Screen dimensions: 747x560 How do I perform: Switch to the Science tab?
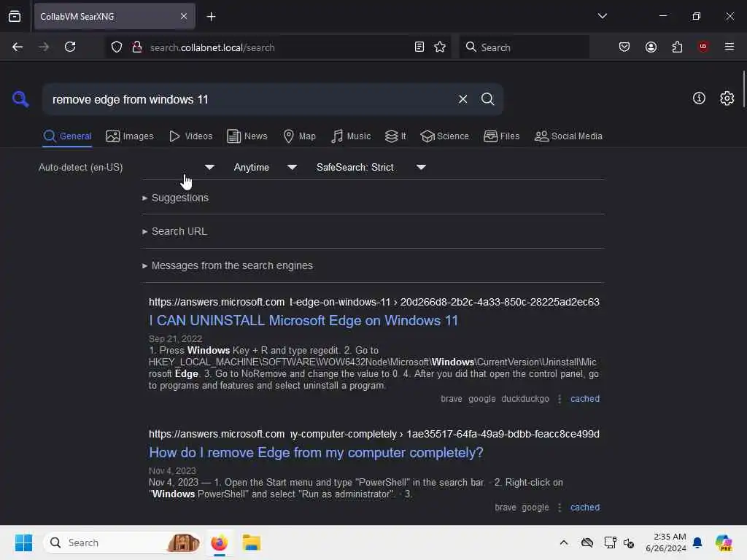pyautogui.click(x=444, y=136)
